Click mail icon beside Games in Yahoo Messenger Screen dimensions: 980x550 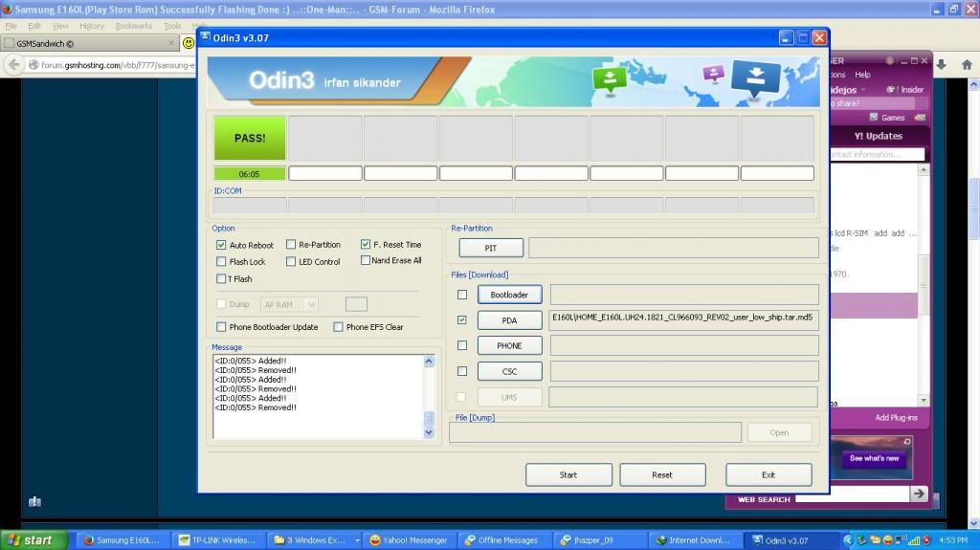[920, 117]
